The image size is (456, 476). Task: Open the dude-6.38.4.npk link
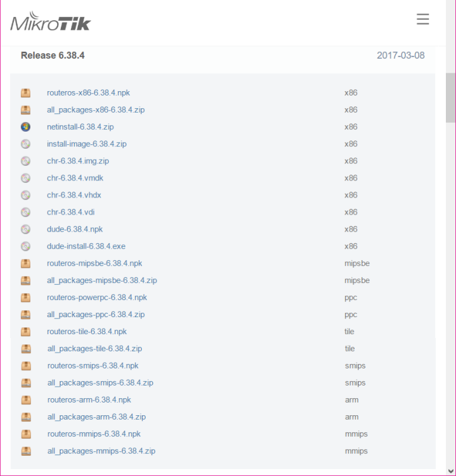tap(75, 229)
